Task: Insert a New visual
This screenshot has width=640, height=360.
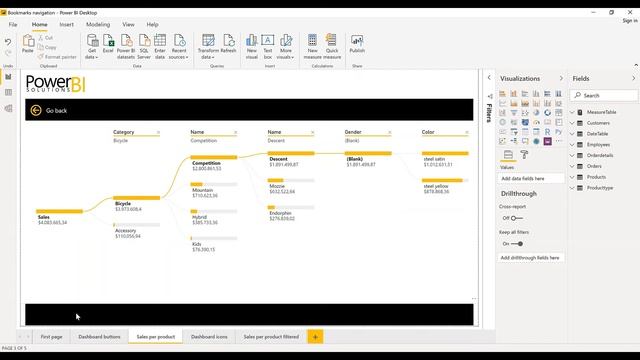Action: tap(252, 47)
